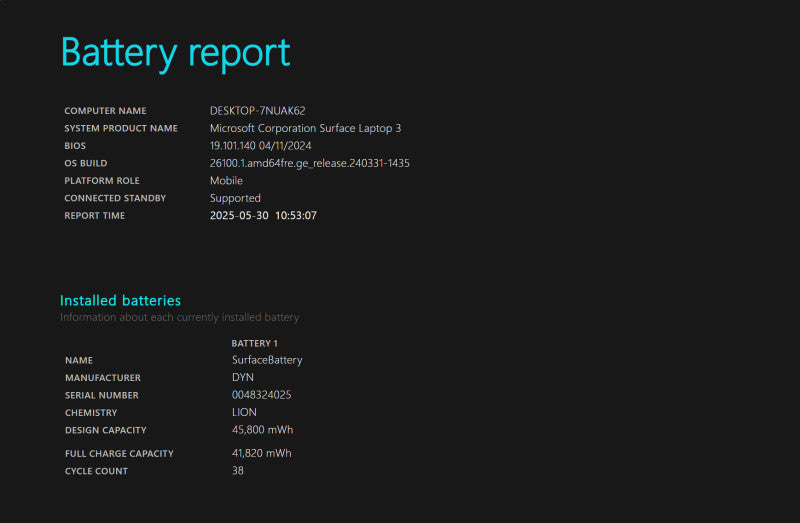
Task: Select cycle count value 38
Action: (238, 471)
